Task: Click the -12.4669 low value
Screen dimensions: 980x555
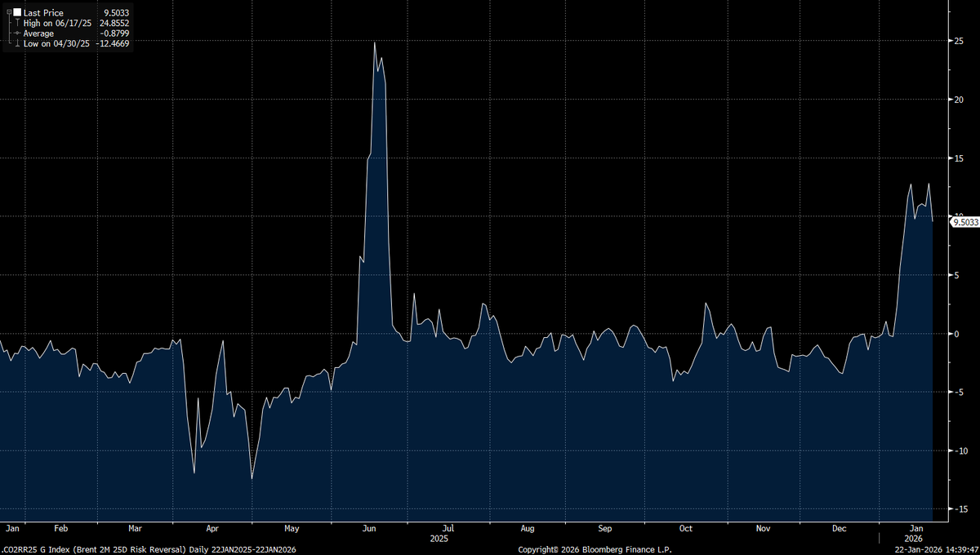Action: tap(114, 43)
